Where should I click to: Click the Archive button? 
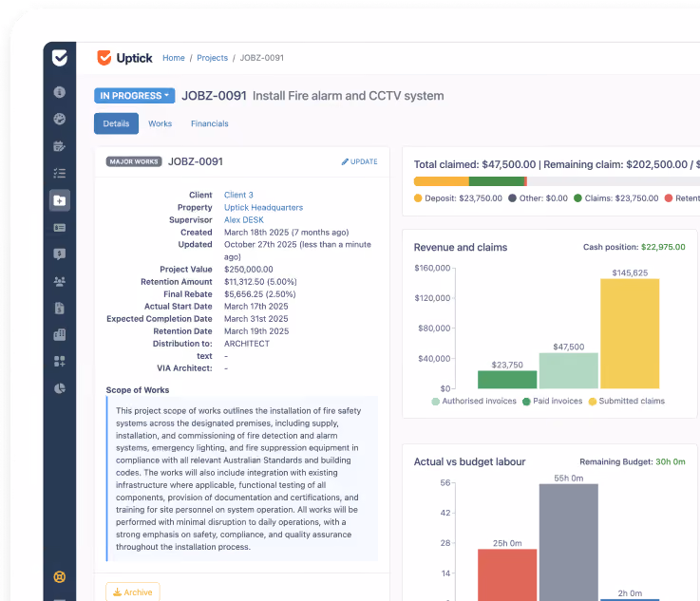[x=133, y=592]
